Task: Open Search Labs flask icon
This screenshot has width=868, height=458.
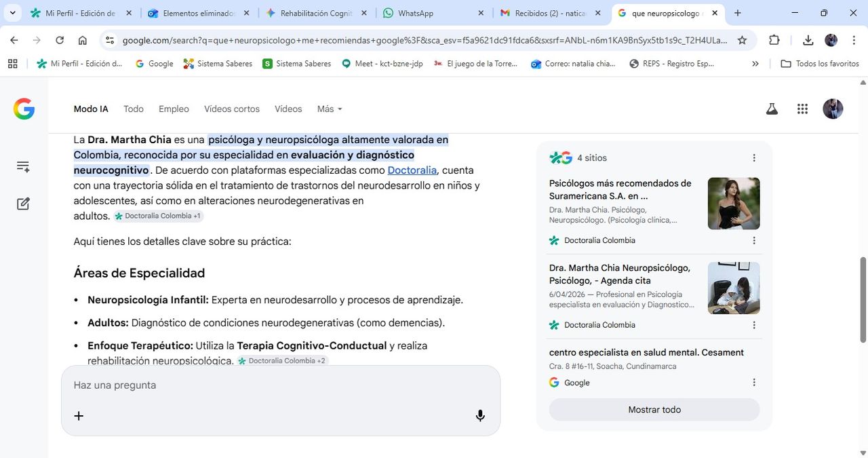Action: pos(772,109)
